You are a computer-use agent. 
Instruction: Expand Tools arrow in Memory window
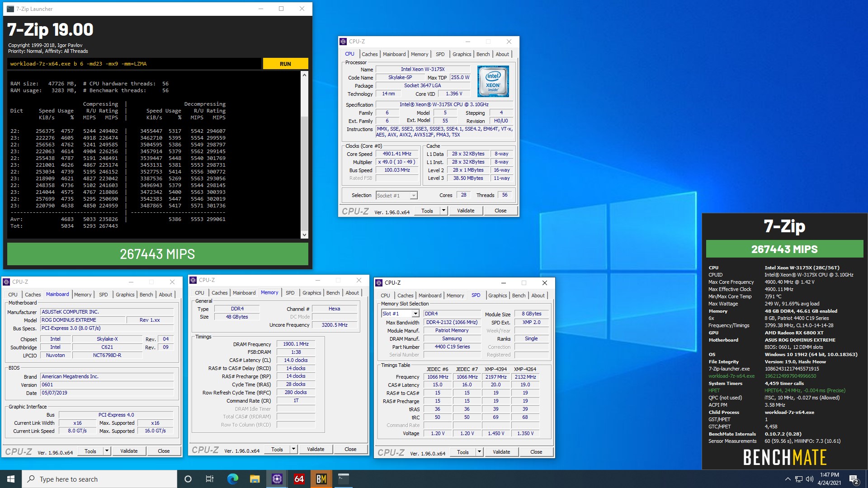click(293, 449)
